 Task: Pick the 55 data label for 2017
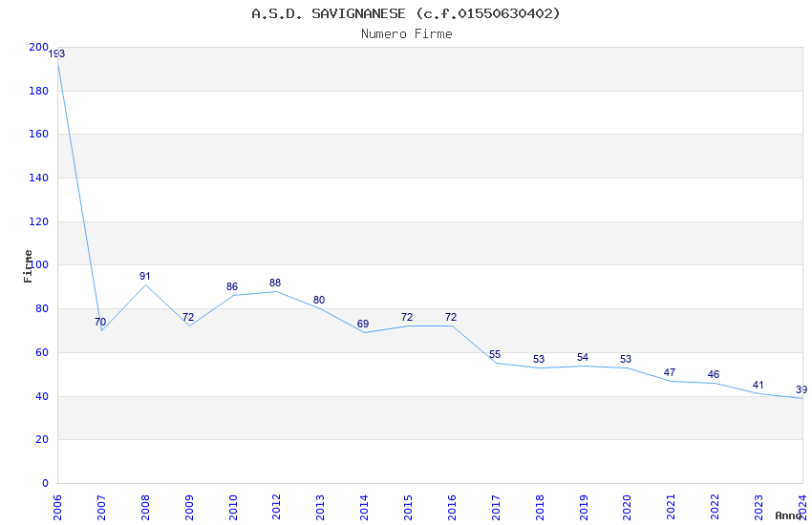tap(495, 354)
